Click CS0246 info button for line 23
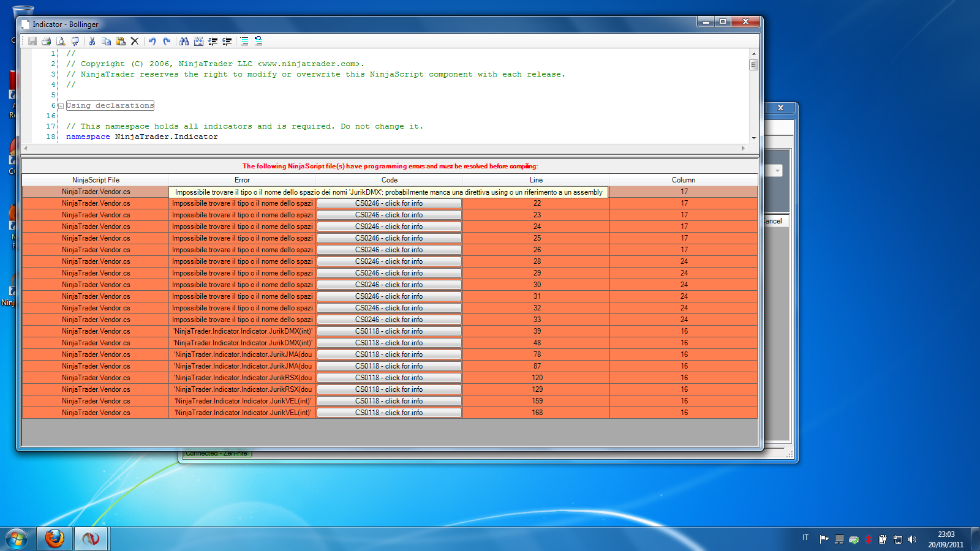980x551 pixels. click(389, 215)
